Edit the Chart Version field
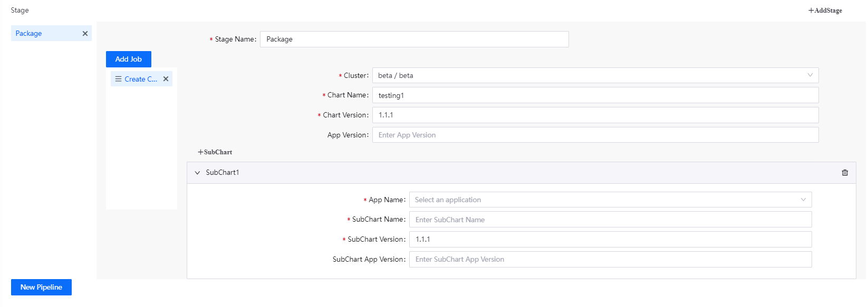 pos(595,115)
